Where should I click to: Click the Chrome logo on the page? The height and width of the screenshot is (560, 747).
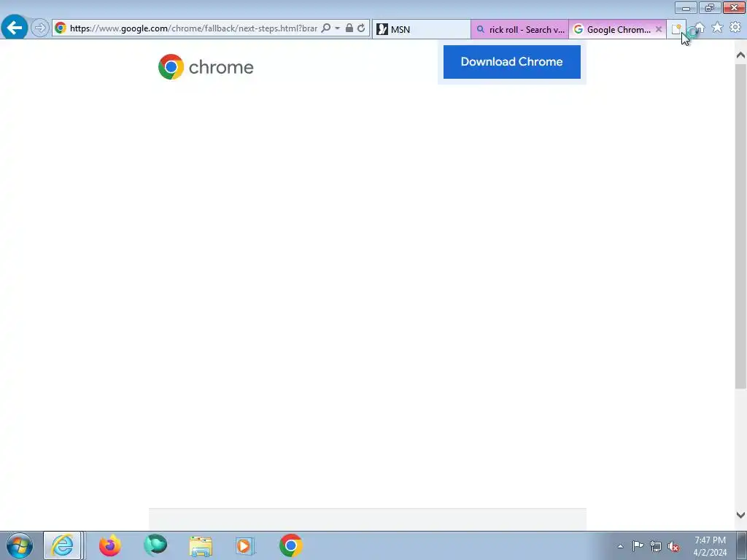pyautogui.click(x=206, y=66)
